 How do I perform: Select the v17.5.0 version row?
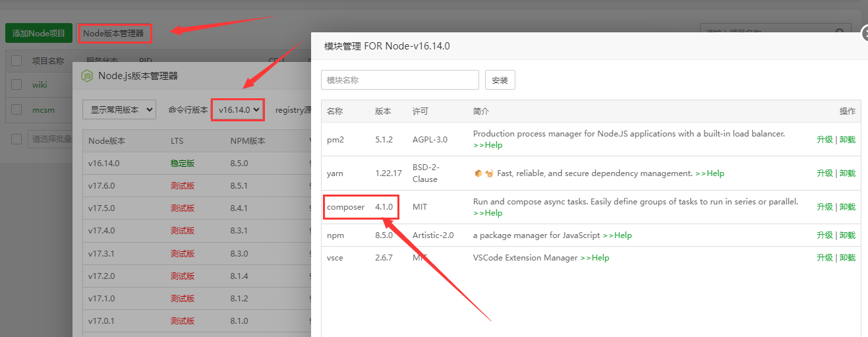(x=196, y=208)
